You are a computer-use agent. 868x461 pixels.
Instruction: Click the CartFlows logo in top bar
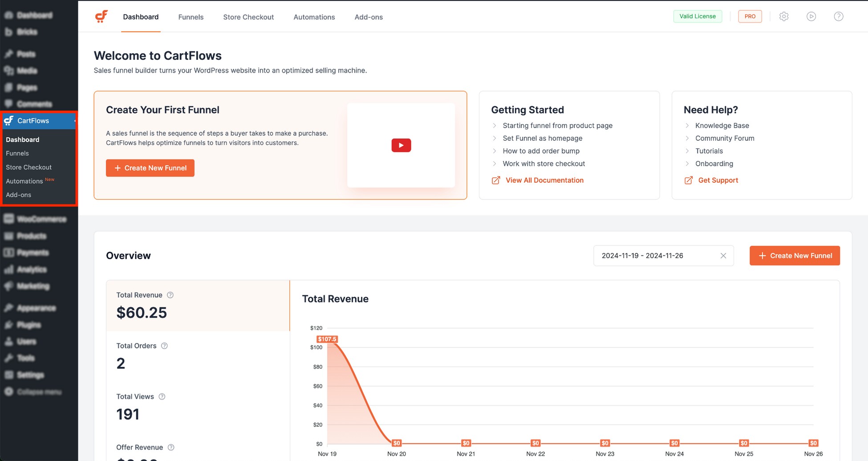101,16
